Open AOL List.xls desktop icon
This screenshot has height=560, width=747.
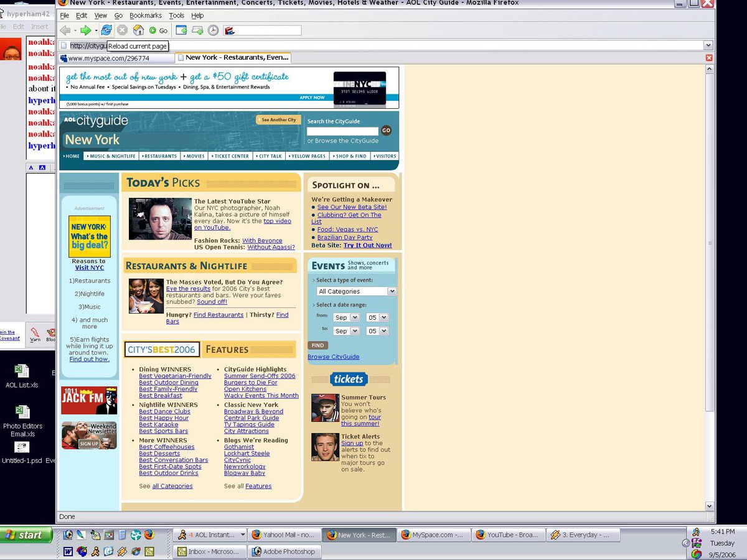22,376
